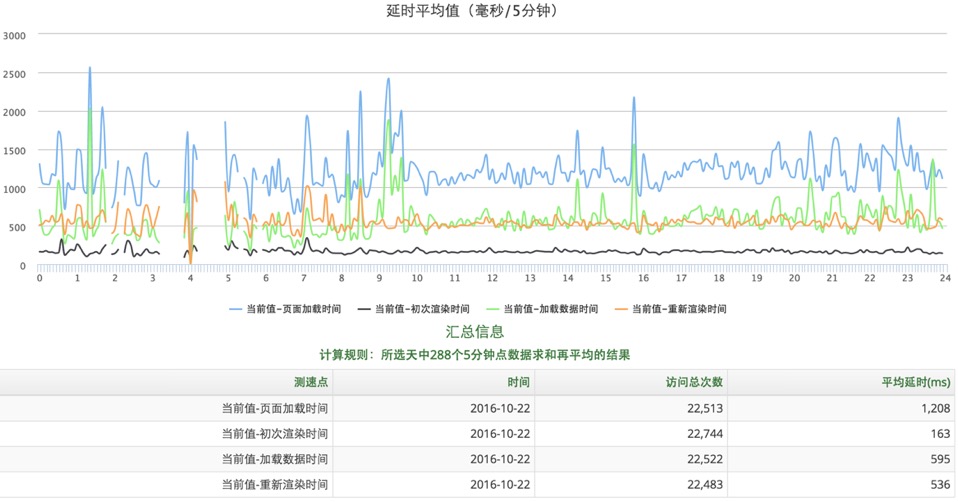Image resolution: width=958 pixels, height=502 pixels.
Task: Click the 汇总信息 heading
Action: tap(475, 332)
